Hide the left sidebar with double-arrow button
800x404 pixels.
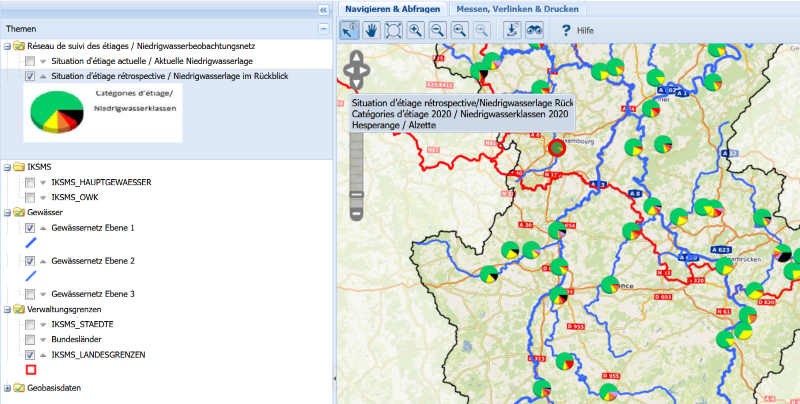tap(323, 9)
